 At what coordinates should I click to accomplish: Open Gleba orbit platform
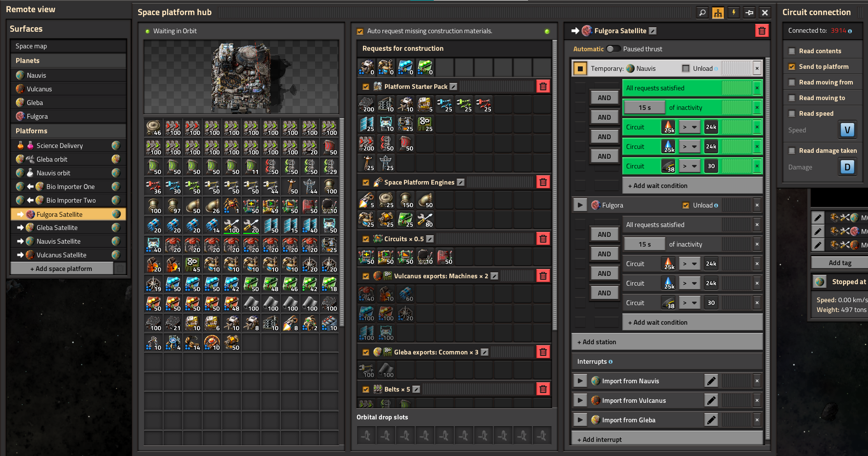click(x=68, y=159)
